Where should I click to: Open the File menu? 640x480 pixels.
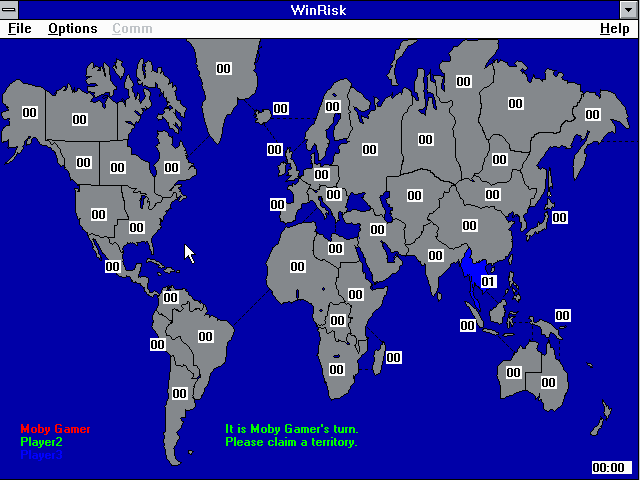click(x=19, y=28)
